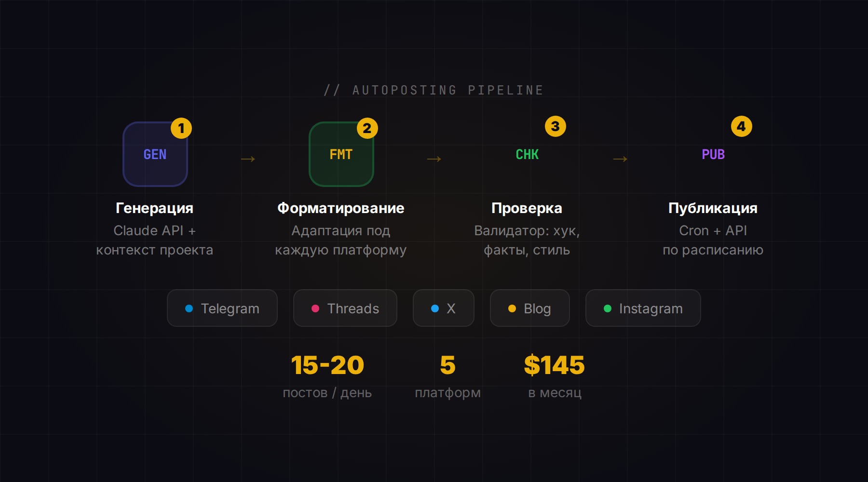868x482 pixels.
Task: Click the arrow between CHK and PUB
Action: click(620, 159)
